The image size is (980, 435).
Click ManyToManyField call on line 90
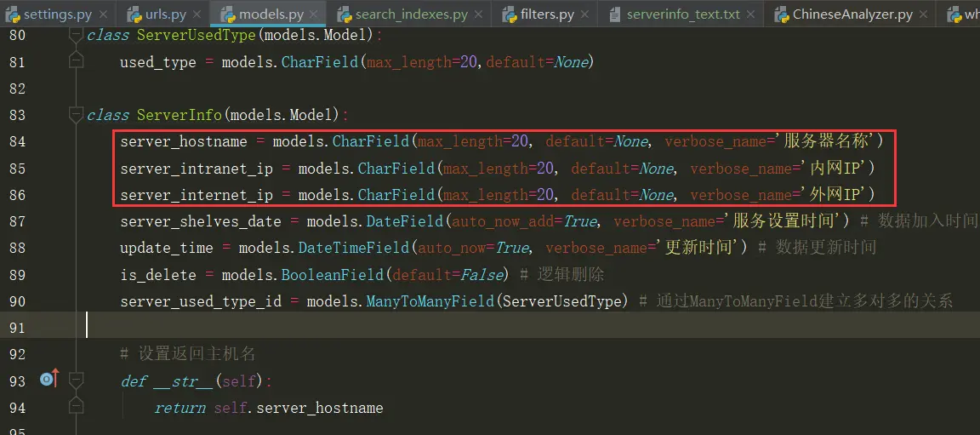click(x=430, y=301)
